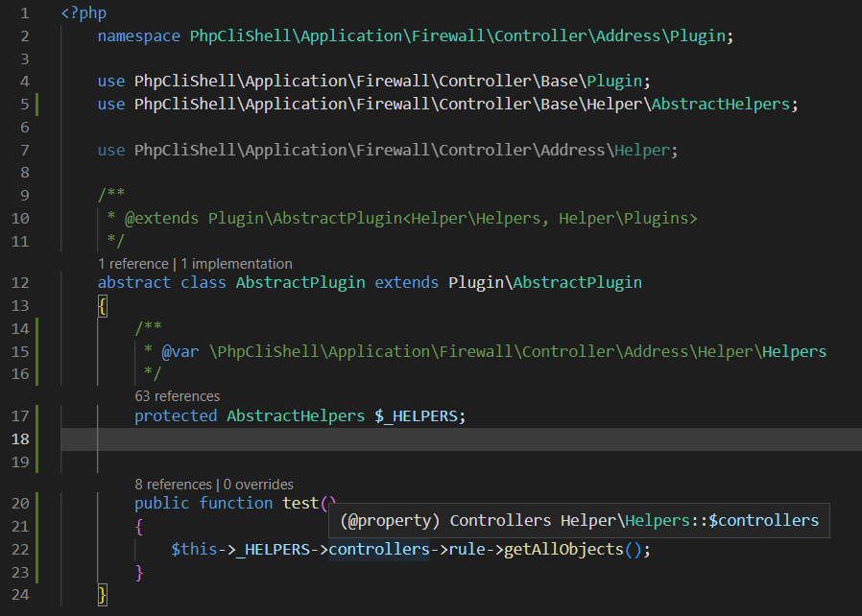Place cursor on "controllers" in line 22
Screen dimensions: 862x616
[378, 550]
